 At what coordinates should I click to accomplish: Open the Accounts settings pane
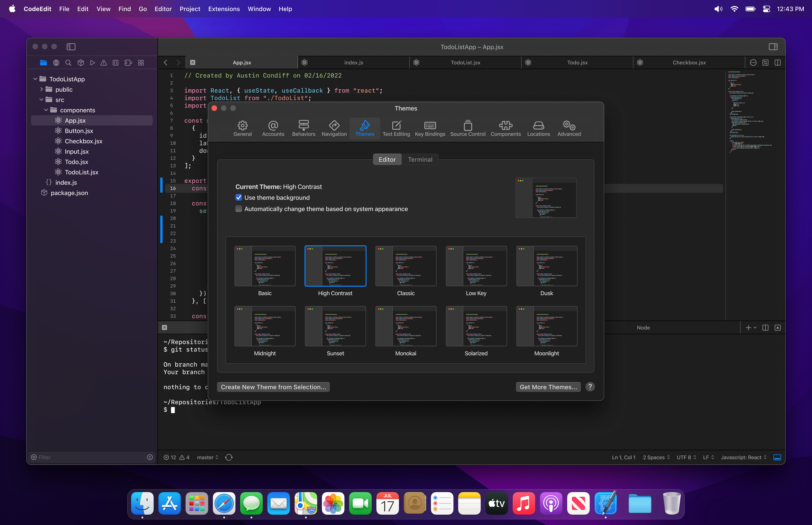273,128
